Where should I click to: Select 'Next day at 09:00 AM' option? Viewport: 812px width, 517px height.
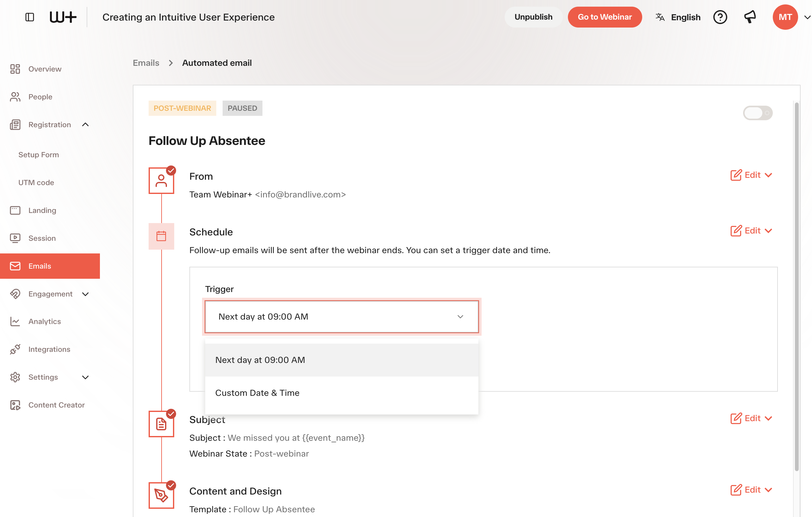point(341,360)
